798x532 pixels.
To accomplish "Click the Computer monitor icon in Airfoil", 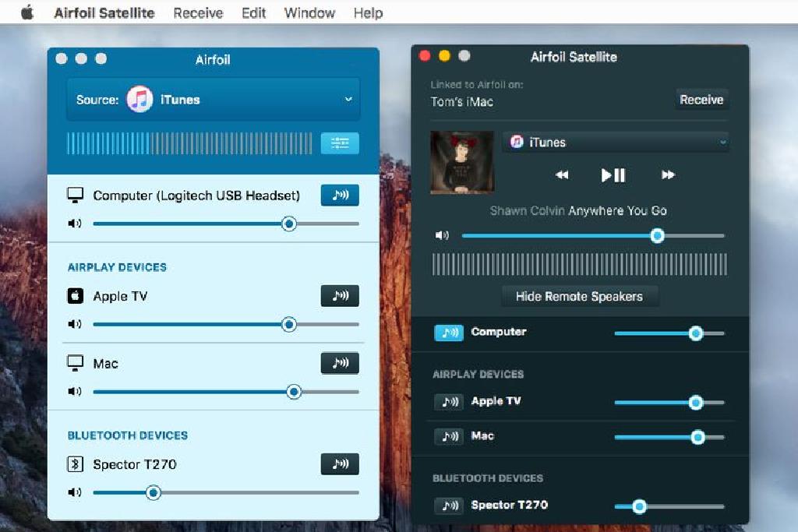I will click(76, 196).
